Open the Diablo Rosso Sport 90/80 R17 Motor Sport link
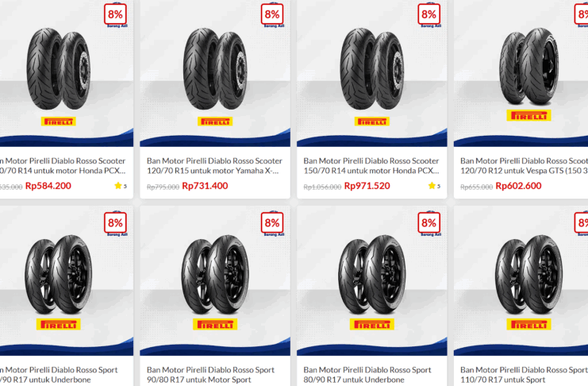The width and height of the screenshot is (588, 386). (211, 375)
